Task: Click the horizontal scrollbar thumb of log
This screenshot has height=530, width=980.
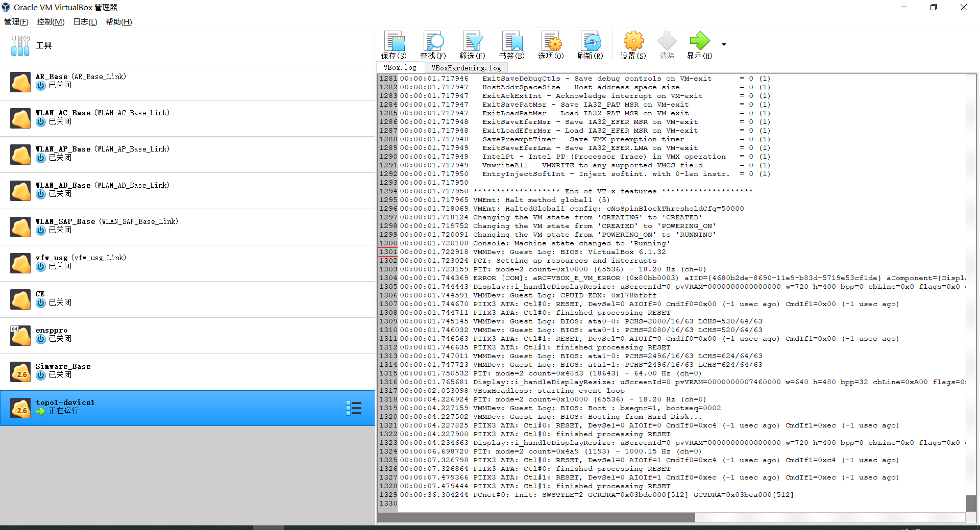Action: click(536, 517)
